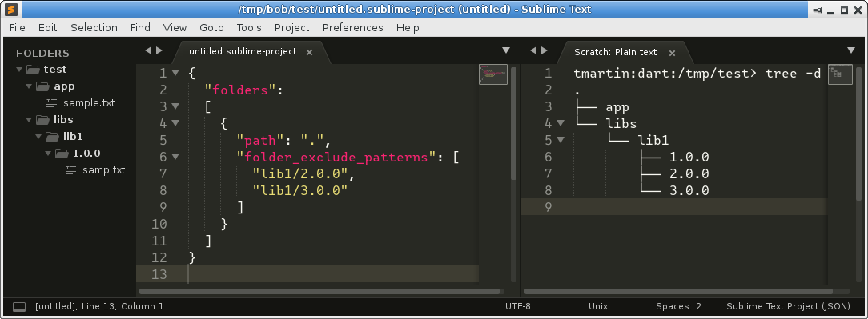Open the File menu
The width and height of the screenshot is (868, 319).
pos(17,28)
